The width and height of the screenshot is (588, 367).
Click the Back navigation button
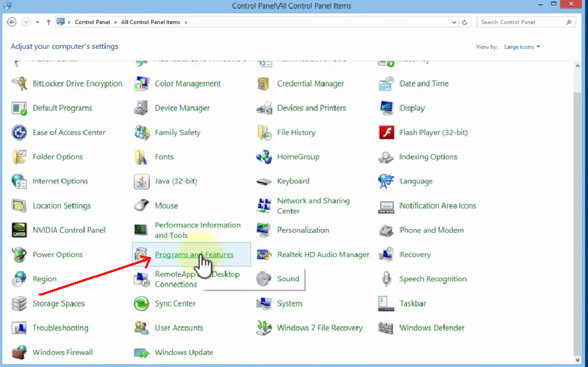click(12, 22)
